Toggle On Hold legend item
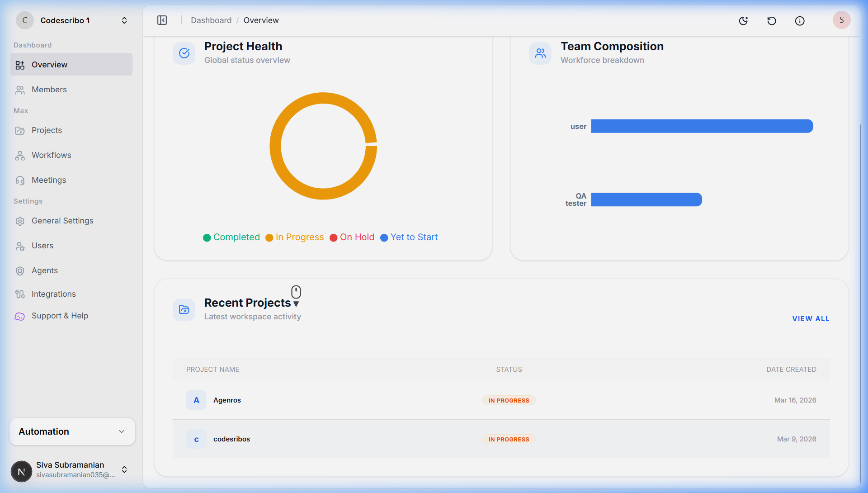The height and width of the screenshot is (493, 868). pos(352,237)
